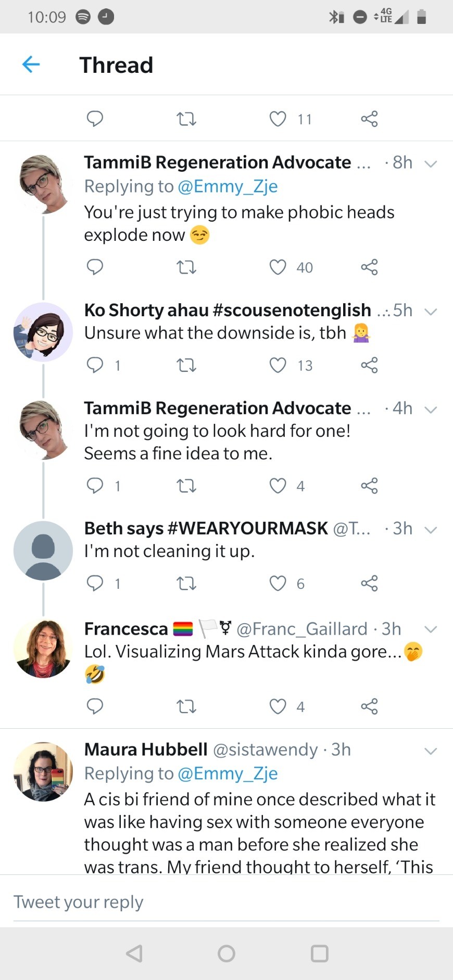453x980 pixels.
Task: Expand chevron menu on Ko Shorty's tweet
Action: 431,312
